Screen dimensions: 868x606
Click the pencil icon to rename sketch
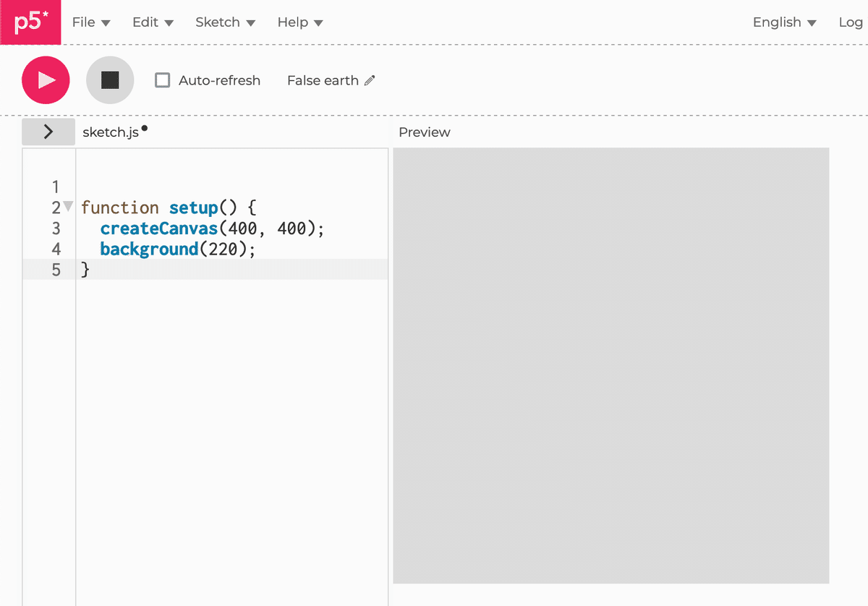pos(370,81)
